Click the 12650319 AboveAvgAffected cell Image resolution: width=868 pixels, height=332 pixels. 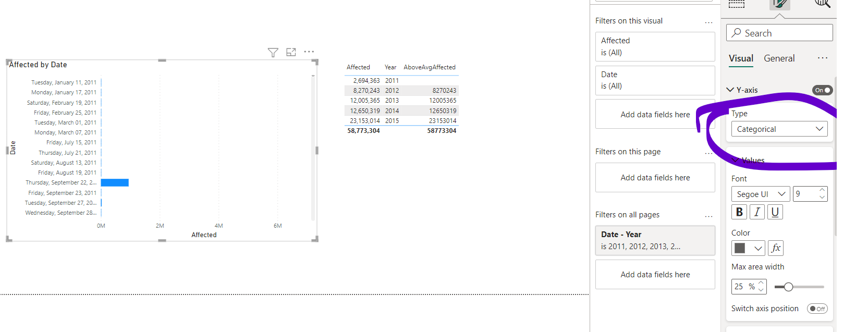point(443,111)
